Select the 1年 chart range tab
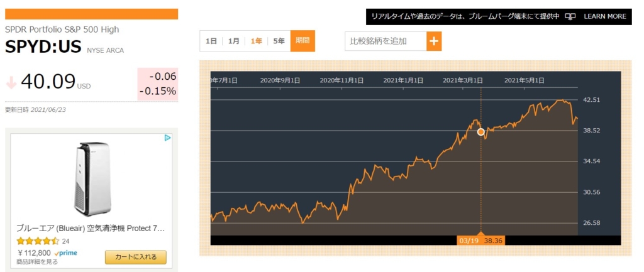The width and height of the screenshot is (644, 272). pyautogui.click(x=257, y=41)
